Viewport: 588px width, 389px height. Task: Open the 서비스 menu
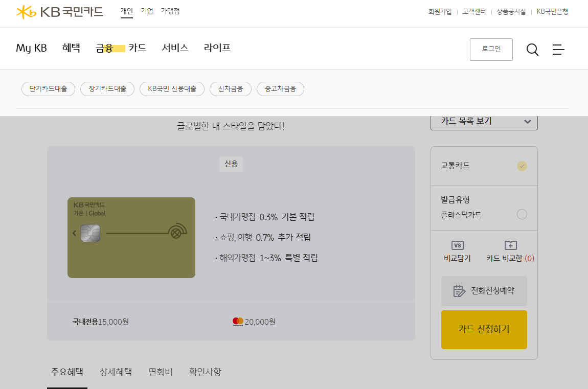(175, 48)
